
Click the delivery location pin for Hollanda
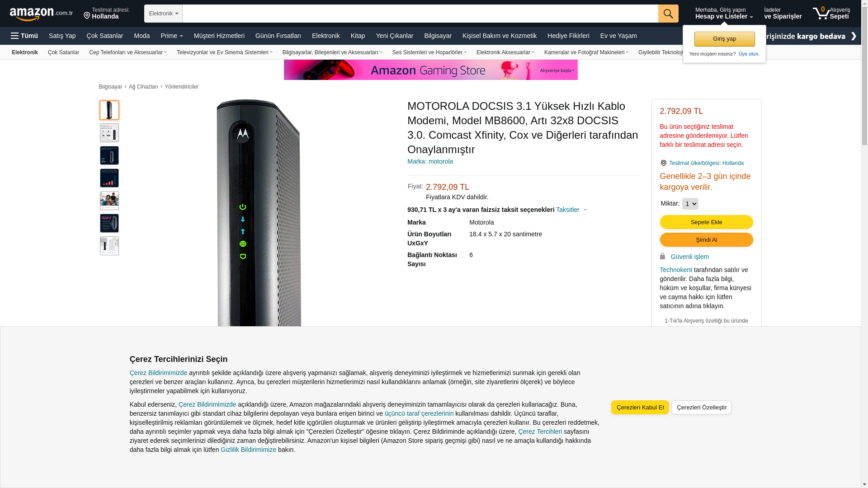tap(87, 16)
